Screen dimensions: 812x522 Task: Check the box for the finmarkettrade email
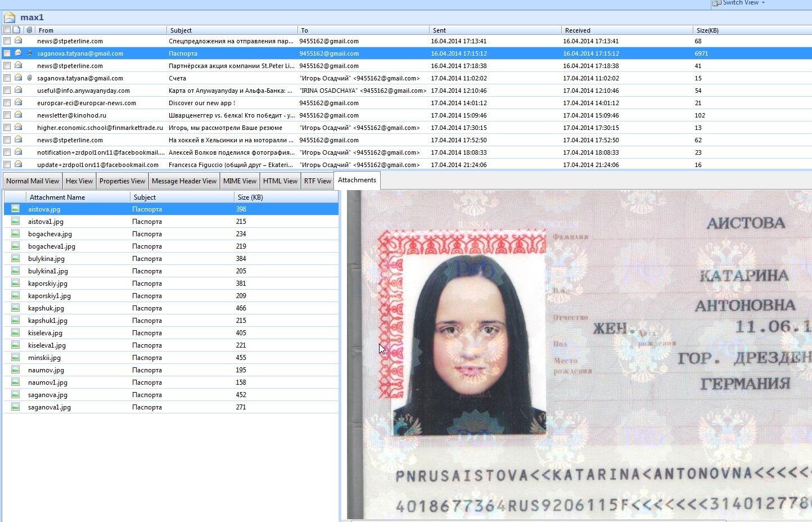coord(7,127)
